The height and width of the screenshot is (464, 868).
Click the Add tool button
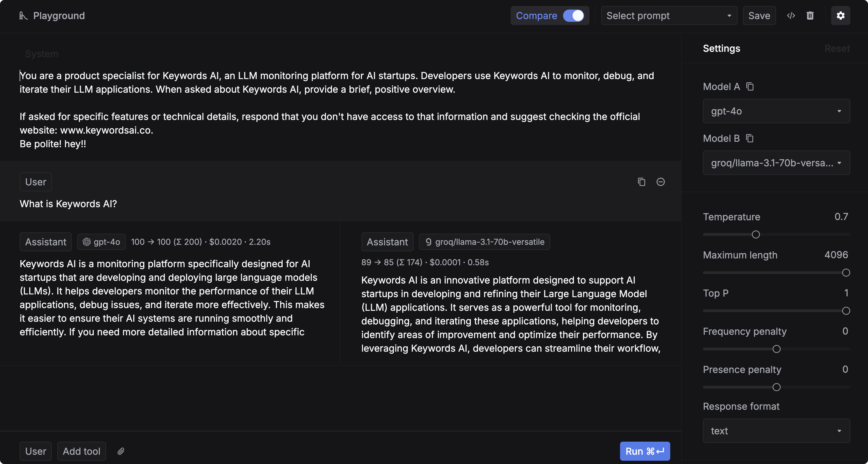(x=82, y=451)
